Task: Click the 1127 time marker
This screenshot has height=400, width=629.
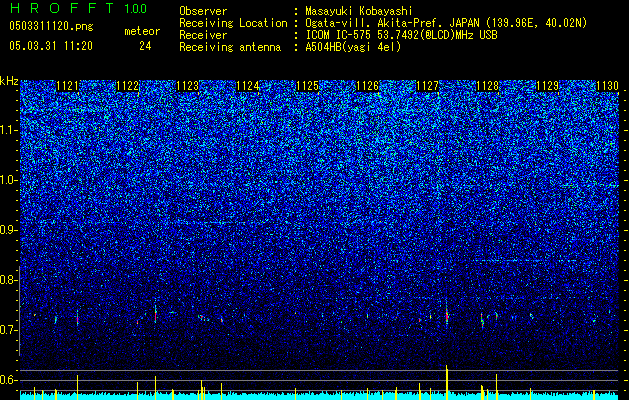Action: pos(428,86)
